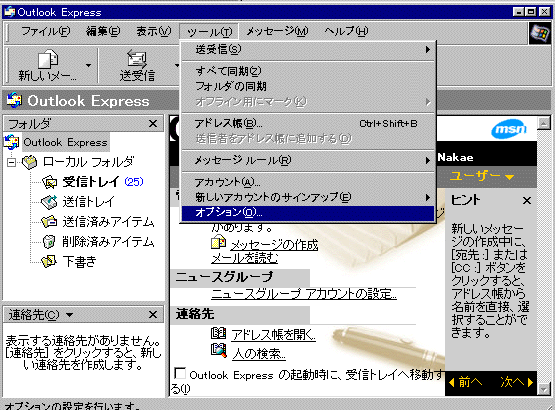
Task: Click scrollbar down arrow of start page
Action: (x=544, y=389)
